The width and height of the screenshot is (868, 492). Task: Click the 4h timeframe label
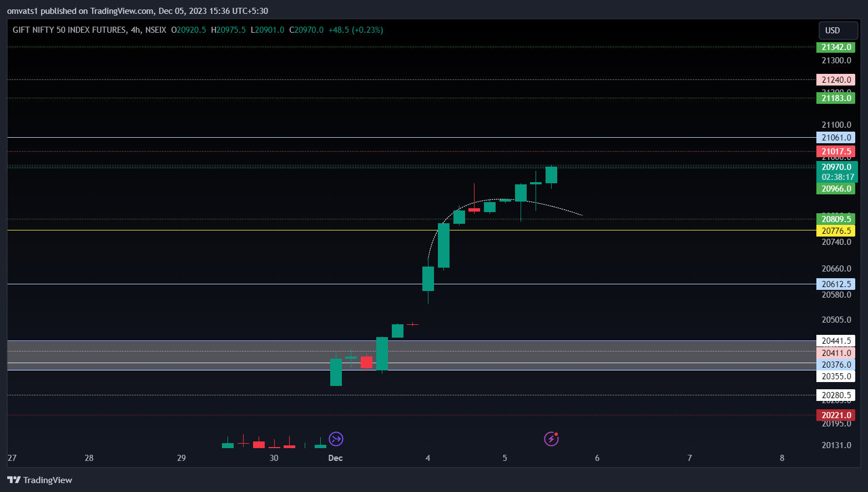135,30
